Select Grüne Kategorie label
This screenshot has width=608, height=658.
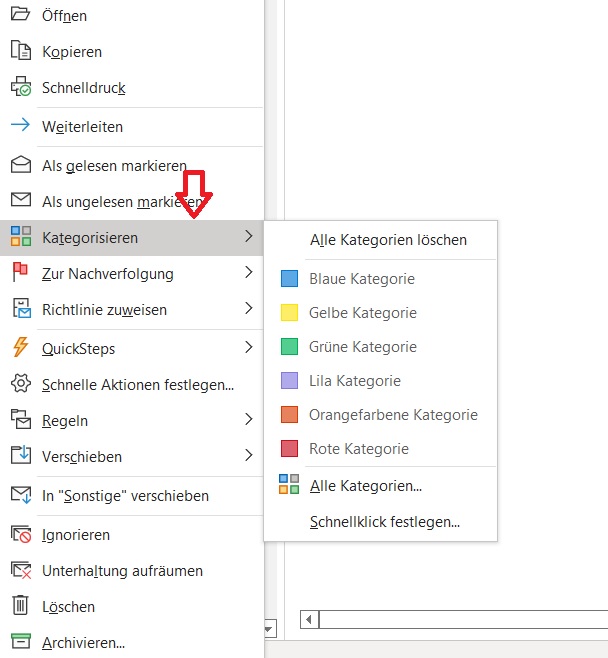pyautogui.click(x=363, y=347)
